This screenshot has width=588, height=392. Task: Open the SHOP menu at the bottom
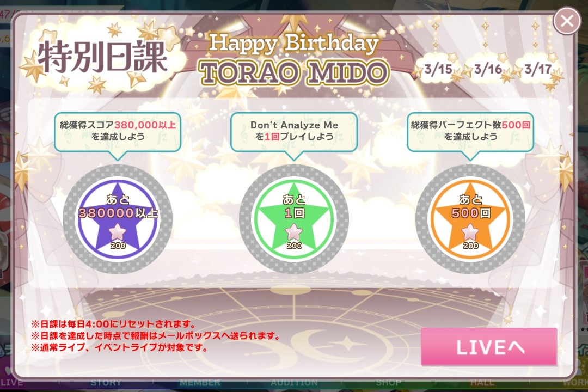point(388,383)
